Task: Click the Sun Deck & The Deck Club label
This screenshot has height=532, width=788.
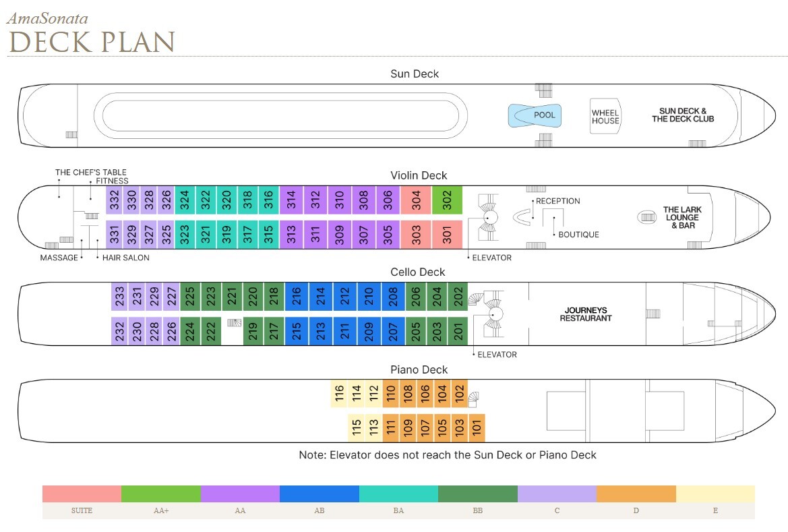Action: coord(682,115)
